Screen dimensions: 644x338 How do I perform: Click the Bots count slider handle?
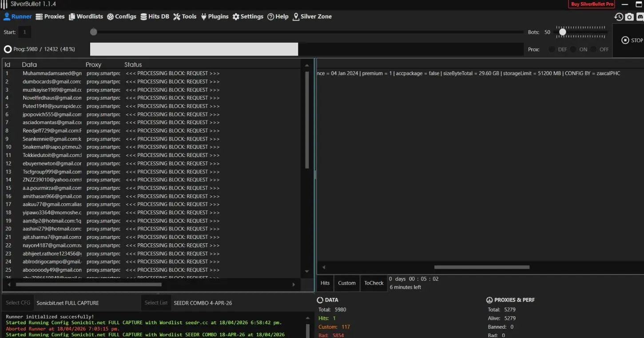(x=562, y=32)
